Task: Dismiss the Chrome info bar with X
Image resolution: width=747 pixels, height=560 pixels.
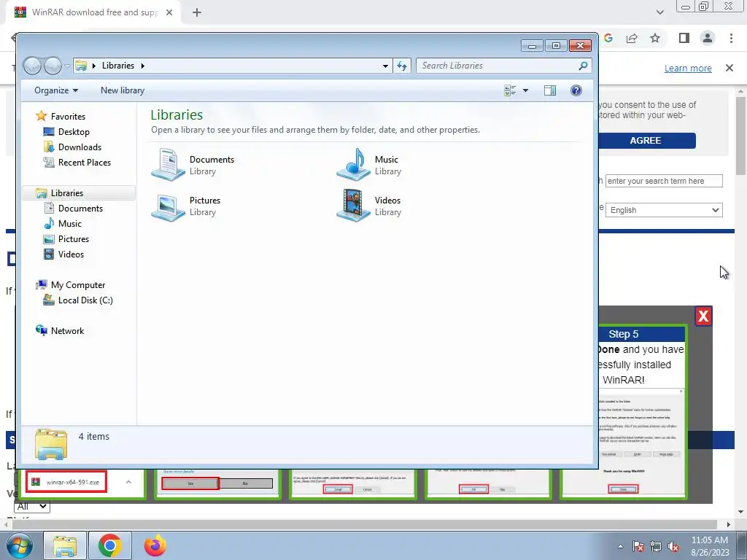Action: (x=729, y=68)
